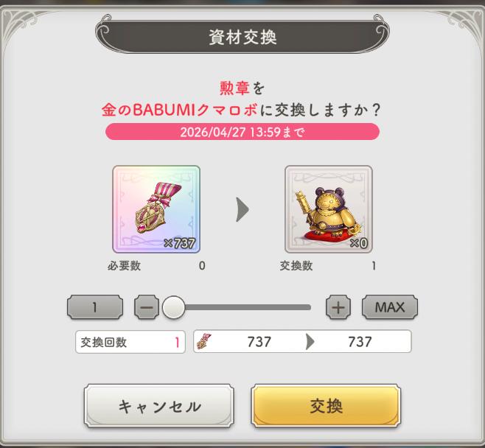The width and height of the screenshot is (485, 448).
Task: Click the arrow between the two item icons
Action: click(x=242, y=209)
